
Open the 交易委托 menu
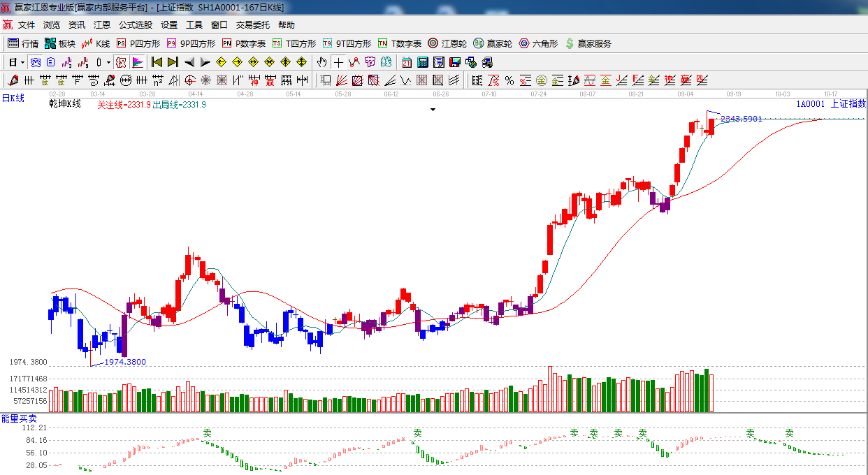pyautogui.click(x=252, y=25)
